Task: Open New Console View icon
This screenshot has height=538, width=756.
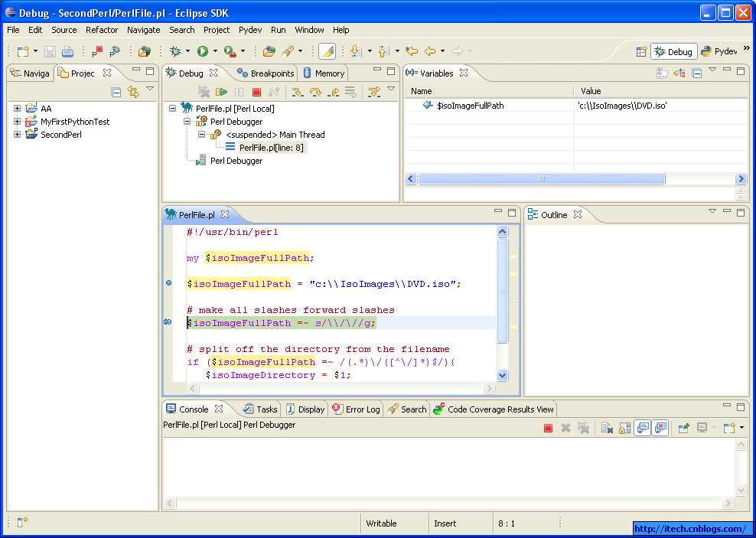Action: (728, 428)
